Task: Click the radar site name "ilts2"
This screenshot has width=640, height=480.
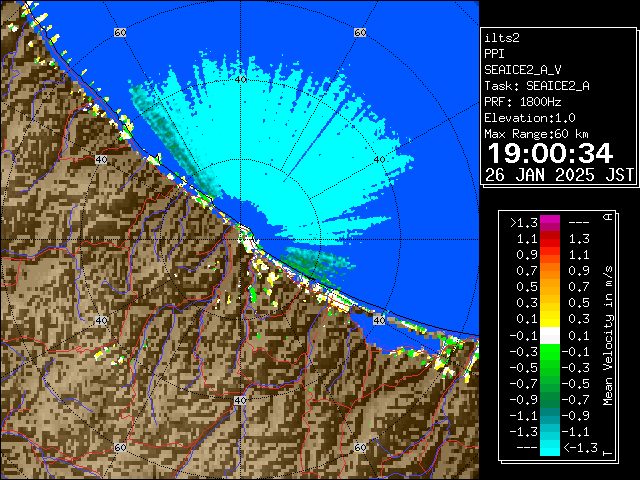Action: coord(502,38)
